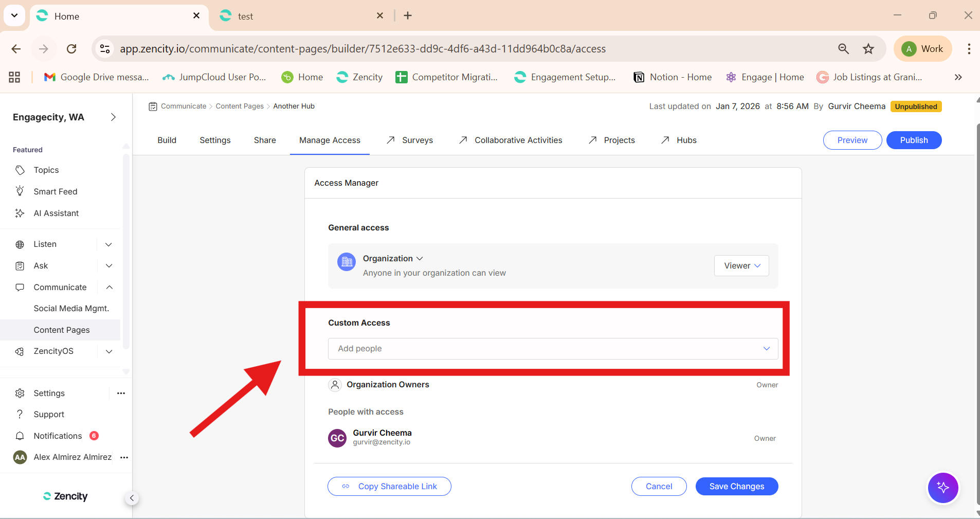Collapse the sidebar with the arrow icon
Image resolution: width=980 pixels, height=519 pixels.
click(x=132, y=498)
